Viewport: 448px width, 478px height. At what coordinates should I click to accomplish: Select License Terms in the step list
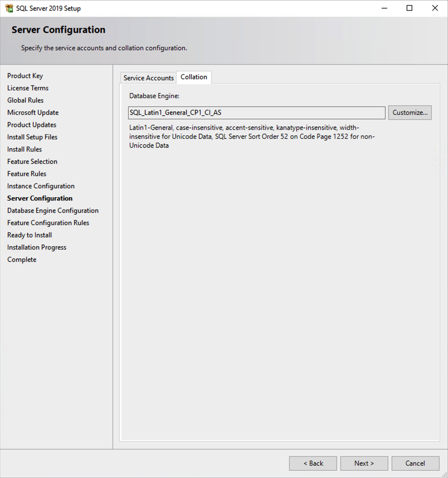pyautogui.click(x=28, y=88)
